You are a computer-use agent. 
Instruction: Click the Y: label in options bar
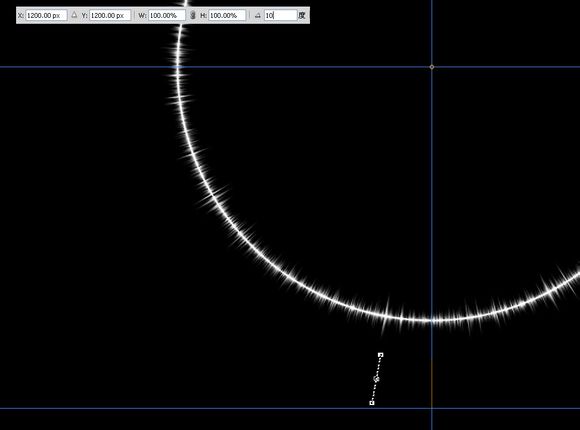[x=84, y=16]
